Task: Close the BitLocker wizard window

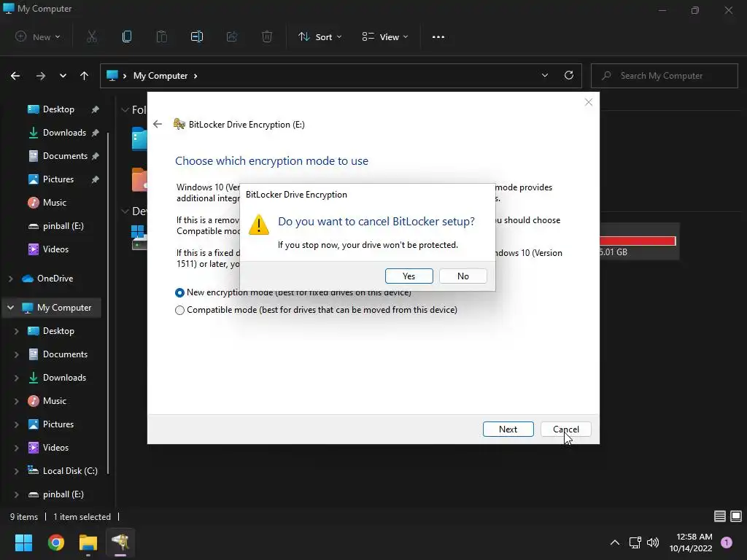Action: click(x=589, y=102)
